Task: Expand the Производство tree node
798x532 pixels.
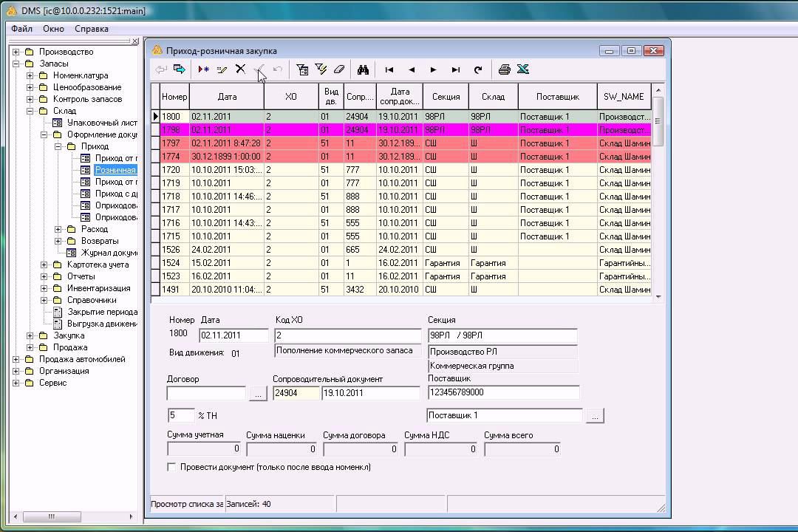Action: pos(16,52)
